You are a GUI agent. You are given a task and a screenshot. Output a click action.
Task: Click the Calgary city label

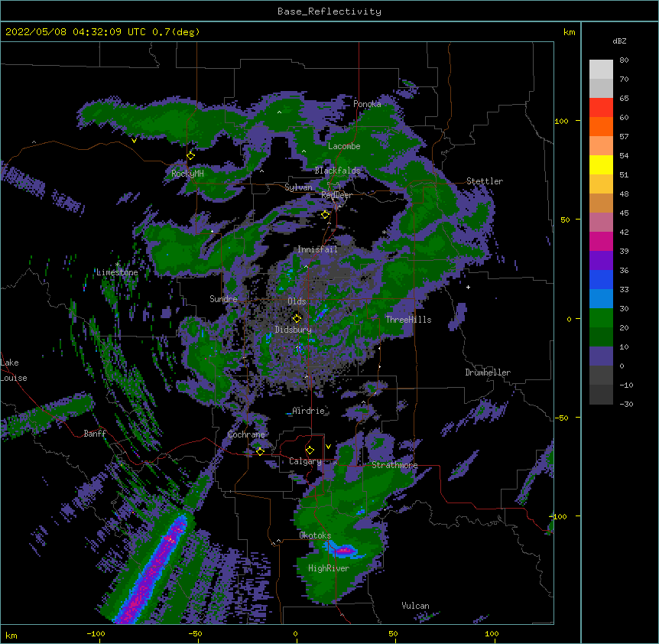click(305, 461)
